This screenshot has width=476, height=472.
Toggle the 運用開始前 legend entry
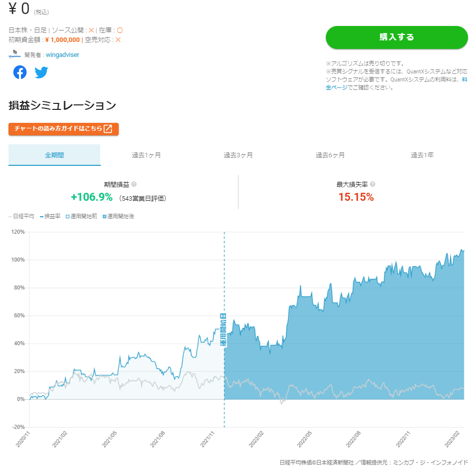click(82, 216)
